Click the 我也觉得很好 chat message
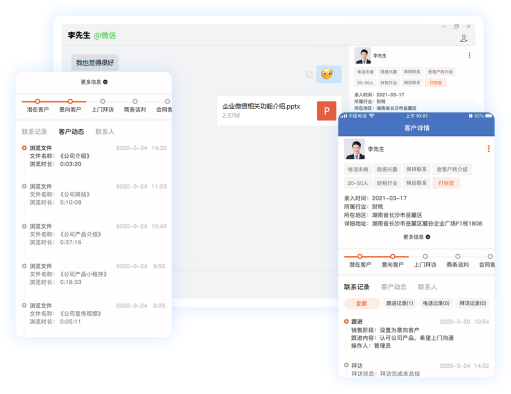Viewport: 511px width, 394px height. click(95, 63)
